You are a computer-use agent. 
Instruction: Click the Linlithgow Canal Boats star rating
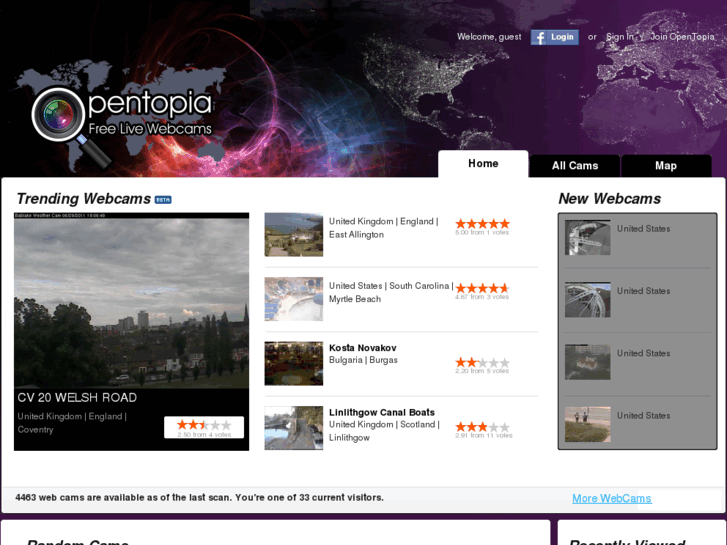coord(482,427)
